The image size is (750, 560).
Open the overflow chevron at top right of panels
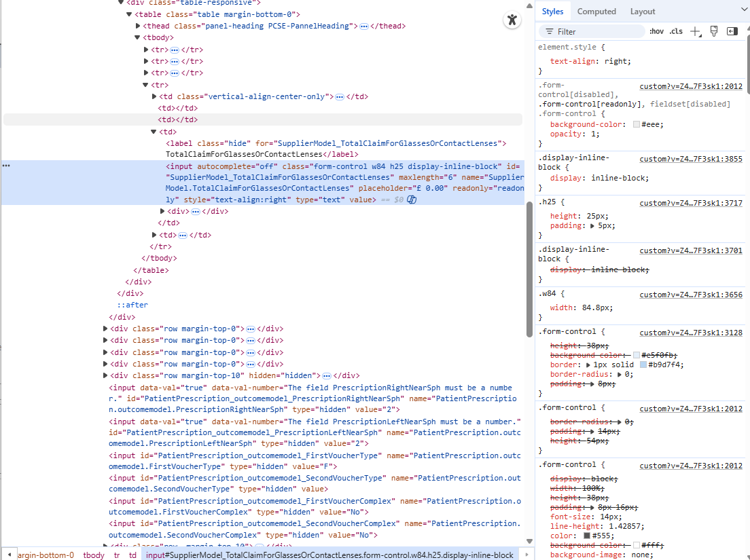pyautogui.click(x=743, y=11)
